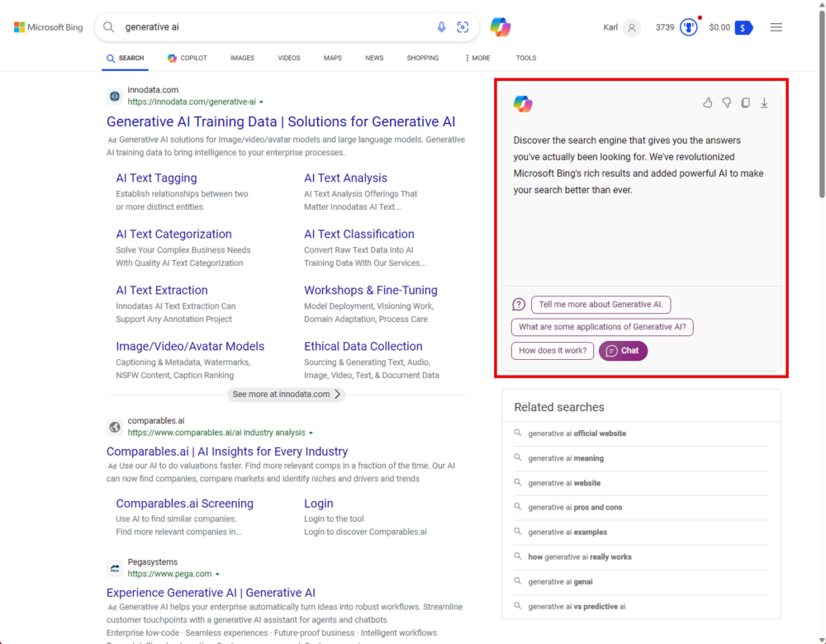Image resolution: width=826 pixels, height=644 pixels.
Task: Select 'generative ai vs predictive ai'
Action: coord(577,607)
